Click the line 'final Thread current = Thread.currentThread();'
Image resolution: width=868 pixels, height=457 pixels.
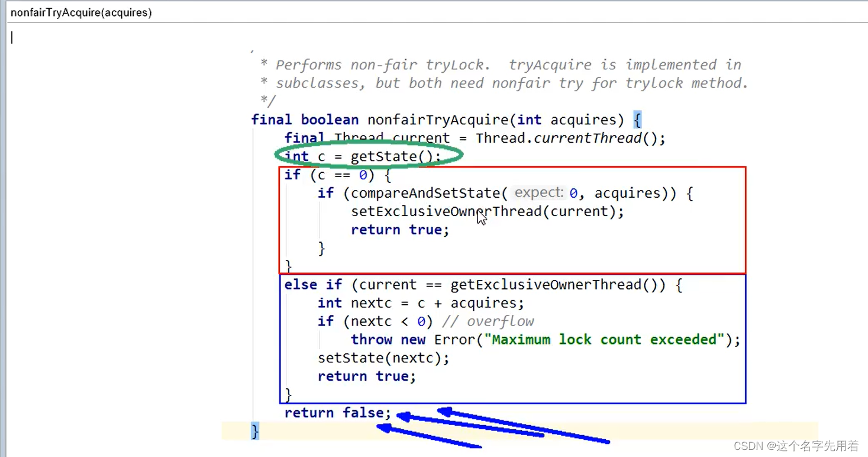click(x=475, y=139)
